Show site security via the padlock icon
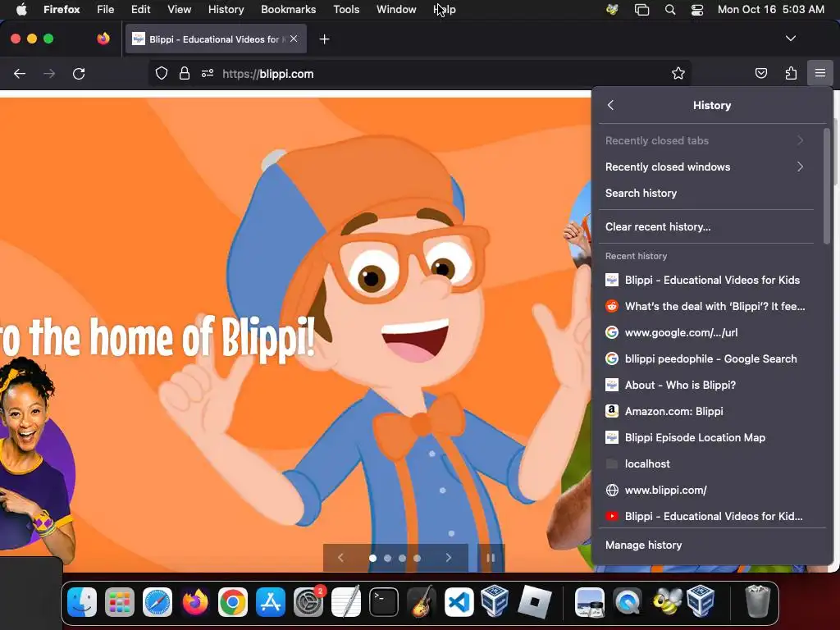The image size is (840, 630). [x=185, y=73]
